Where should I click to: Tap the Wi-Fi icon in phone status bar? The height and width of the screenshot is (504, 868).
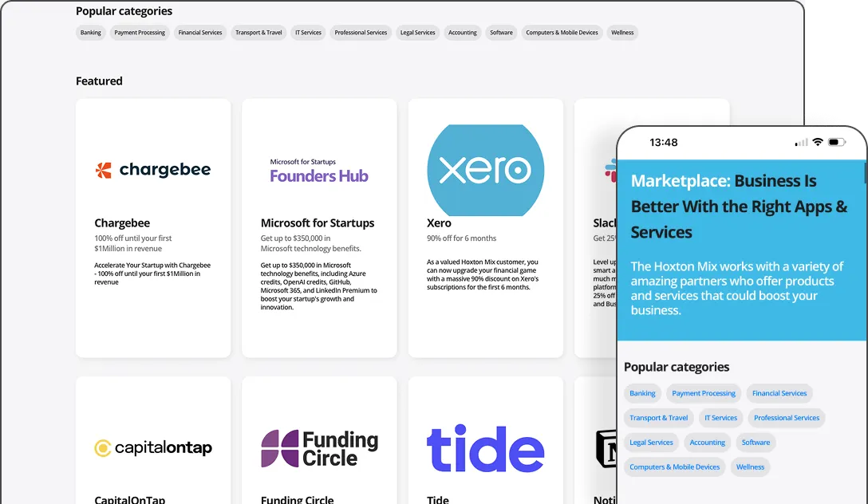click(818, 142)
